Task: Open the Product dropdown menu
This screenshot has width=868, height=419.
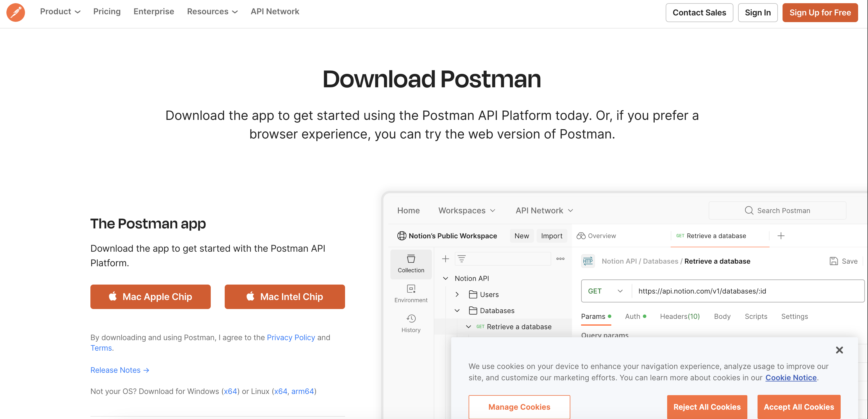Action: pos(60,11)
